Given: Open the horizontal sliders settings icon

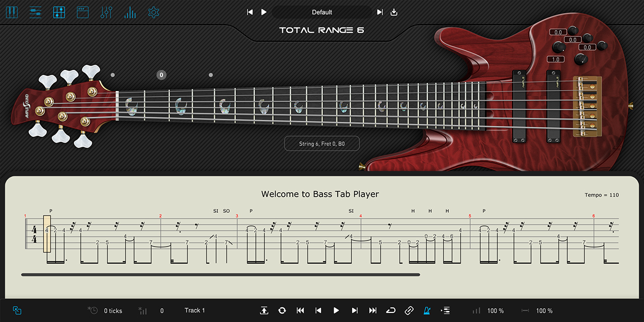Looking at the screenshot, I should click(x=35, y=12).
